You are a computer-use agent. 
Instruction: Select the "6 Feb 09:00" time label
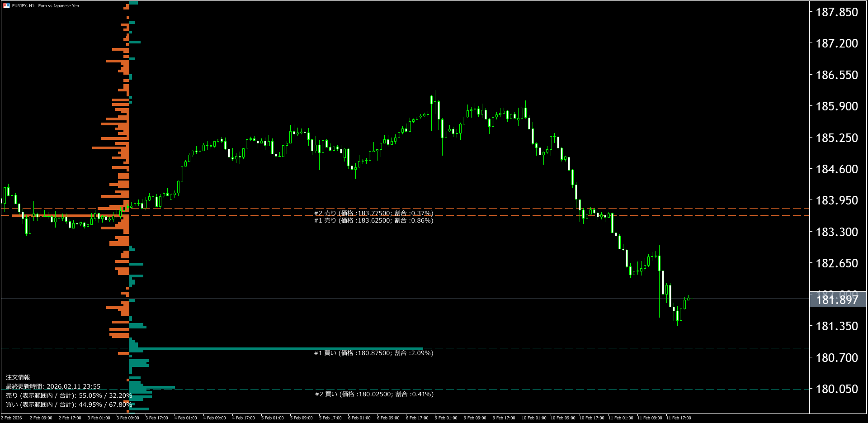pos(388,418)
